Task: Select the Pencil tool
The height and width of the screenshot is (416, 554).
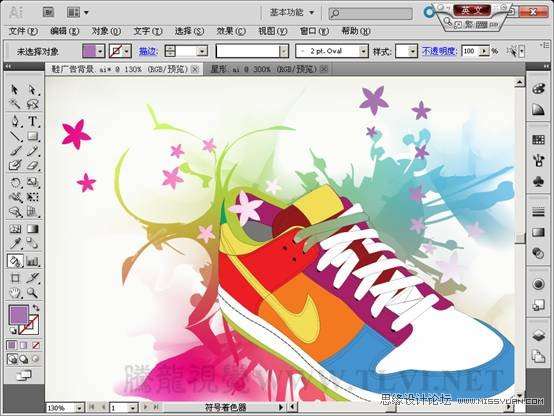Action: click(32, 151)
